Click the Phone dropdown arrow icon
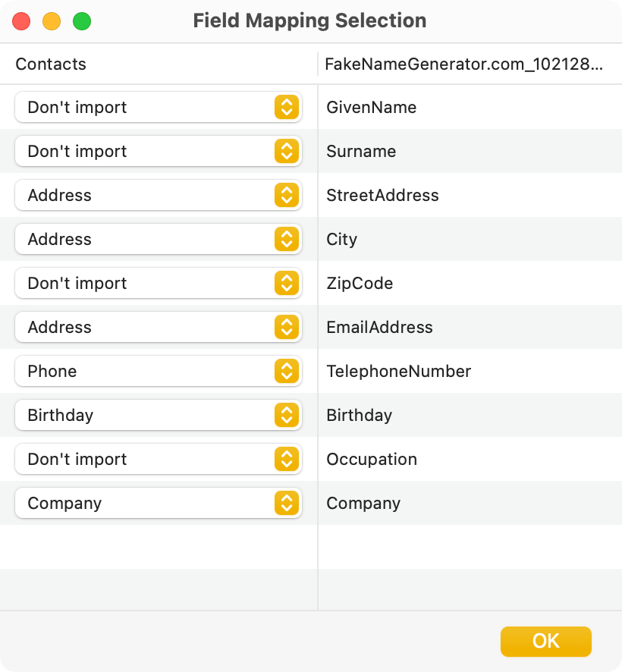The image size is (622, 672). (286, 372)
